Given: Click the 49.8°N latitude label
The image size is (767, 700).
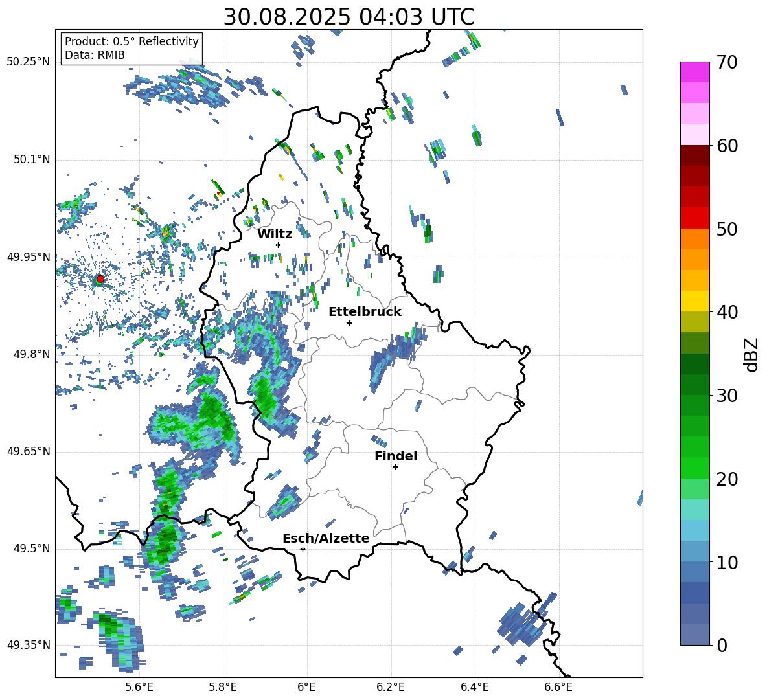Looking at the screenshot, I should tap(32, 354).
